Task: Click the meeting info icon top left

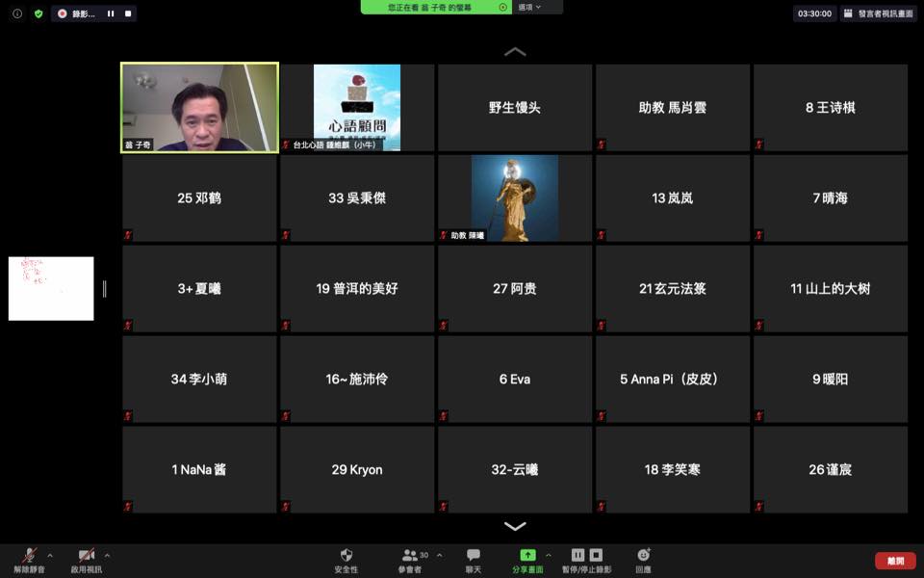Action: coord(17,13)
